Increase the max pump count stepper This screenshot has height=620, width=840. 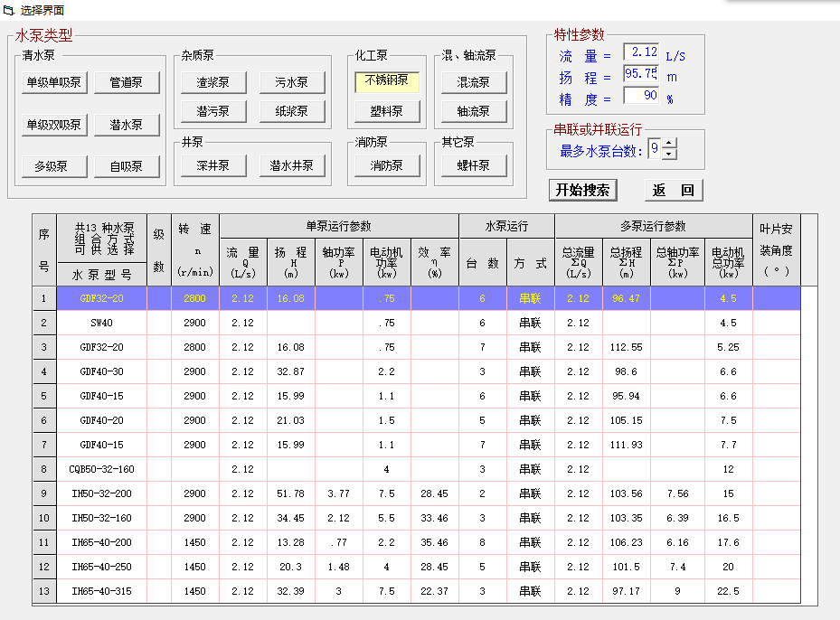pos(669,143)
